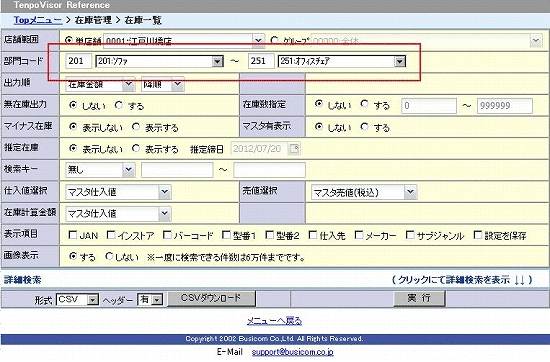
Task: Check the バーコード checkbox
Action: pyautogui.click(x=167, y=235)
